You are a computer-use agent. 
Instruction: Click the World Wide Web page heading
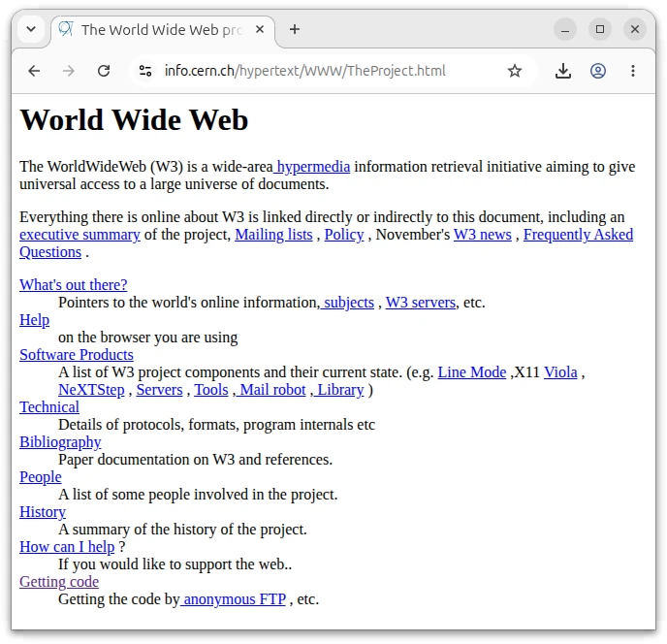point(134,119)
